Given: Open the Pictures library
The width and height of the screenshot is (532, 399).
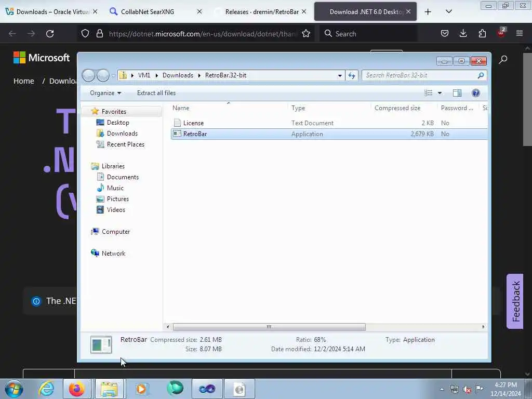Looking at the screenshot, I should (118, 199).
